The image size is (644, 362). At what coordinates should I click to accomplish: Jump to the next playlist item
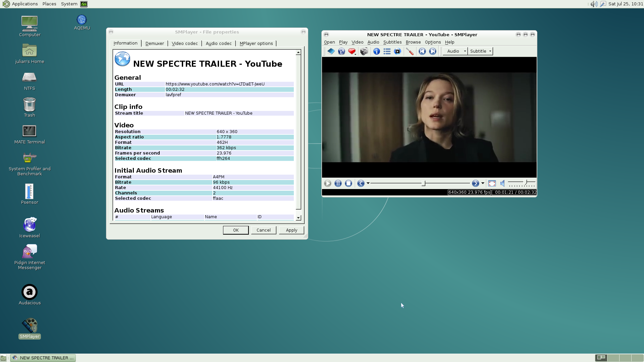433,51
